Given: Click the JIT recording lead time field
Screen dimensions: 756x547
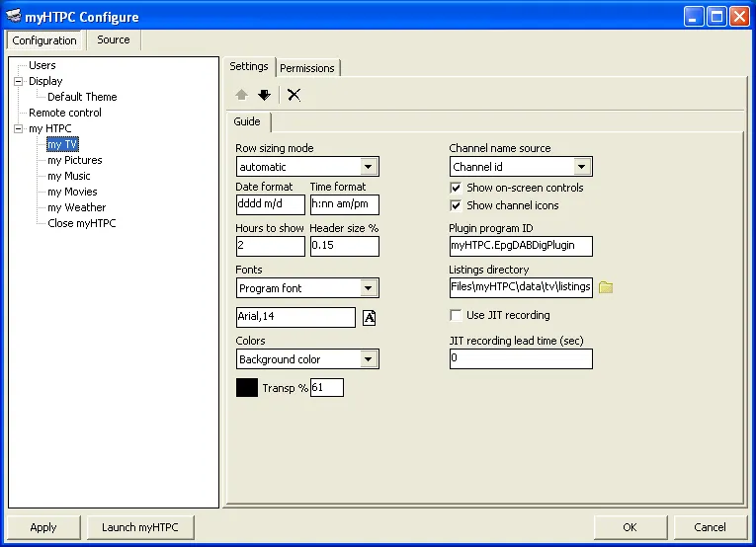Looking at the screenshot, I should coord(521,358).
